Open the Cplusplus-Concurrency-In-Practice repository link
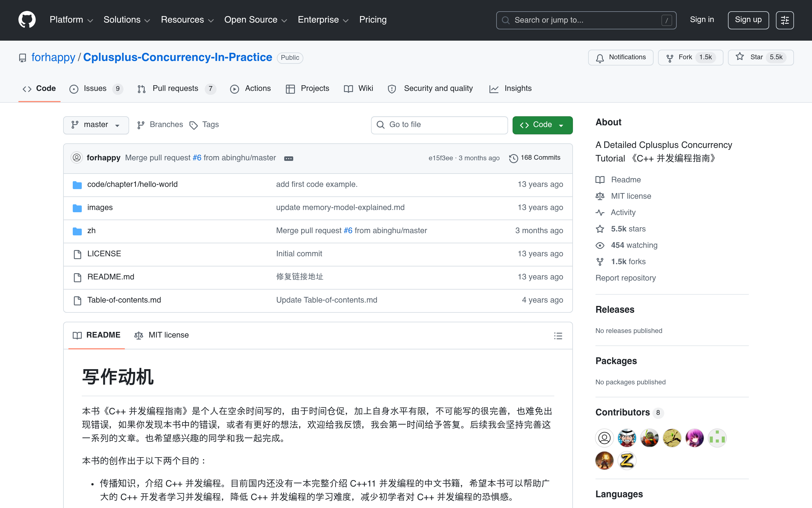Image resolution: width=812 pixels, height=508 pixels. (178, 58)
